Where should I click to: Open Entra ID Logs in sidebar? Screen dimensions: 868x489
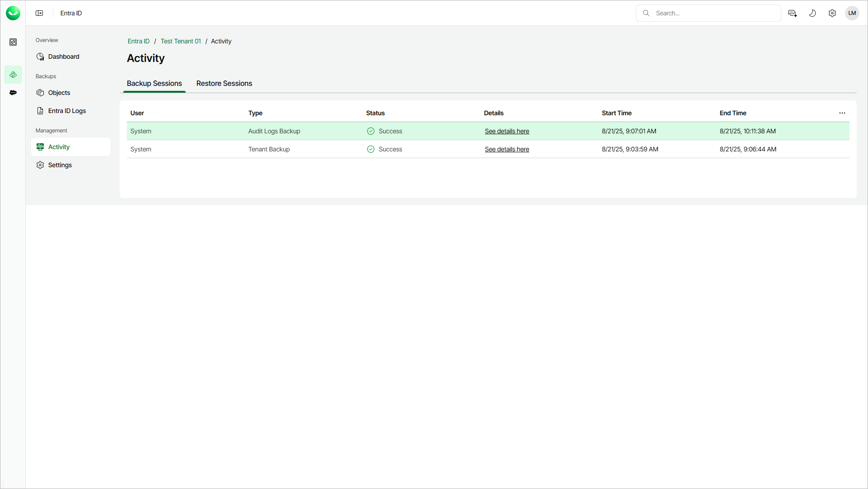coord(67,111)
